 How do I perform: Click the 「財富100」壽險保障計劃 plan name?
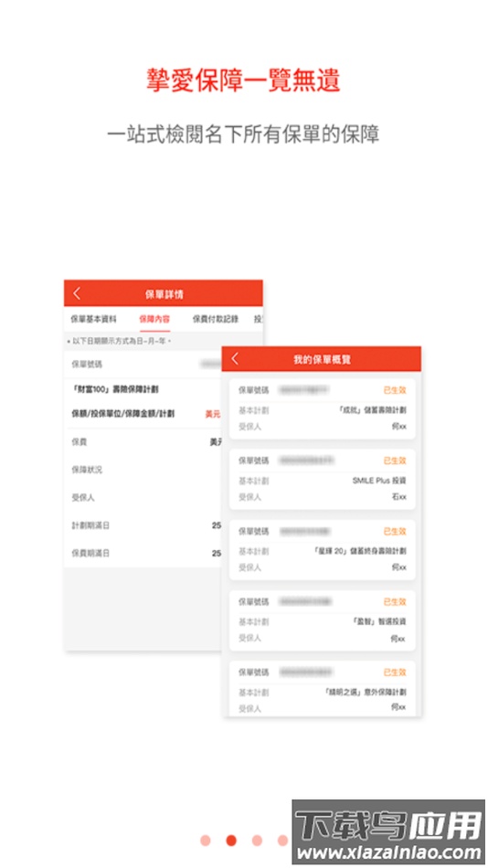[x=115, y=390]
